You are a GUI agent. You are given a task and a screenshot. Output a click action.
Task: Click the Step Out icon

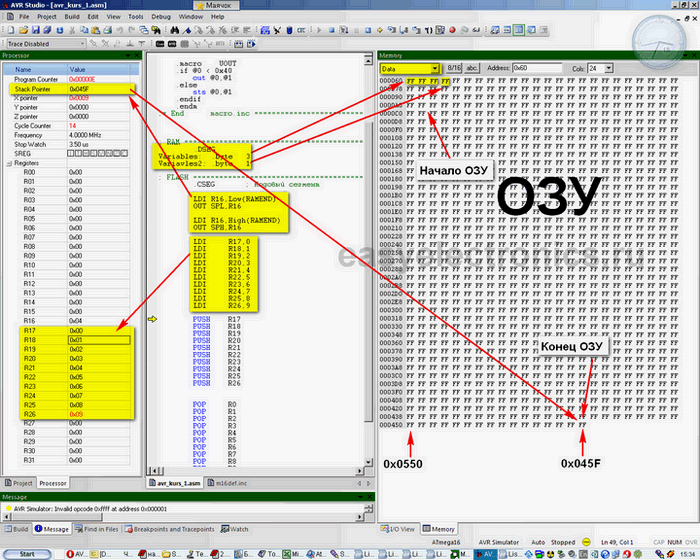[416, 30]
